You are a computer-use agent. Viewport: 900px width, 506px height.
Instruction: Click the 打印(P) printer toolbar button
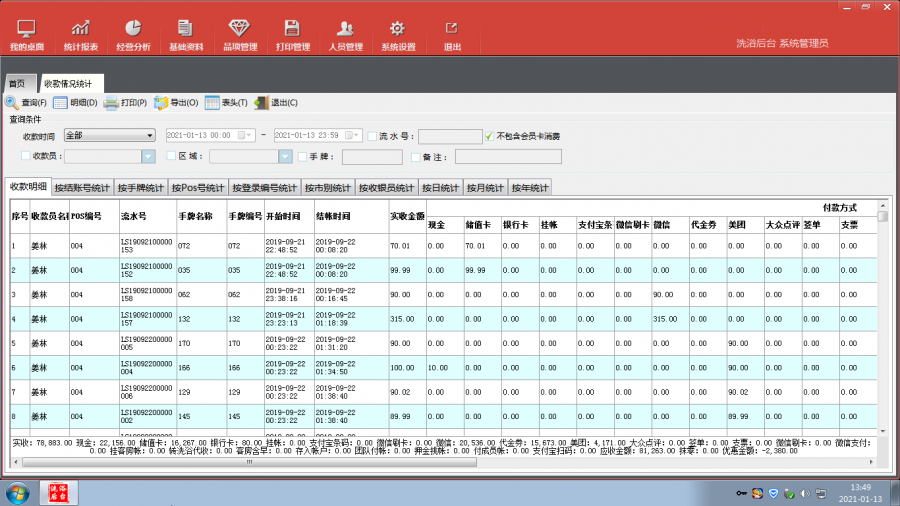pos(126,102)
